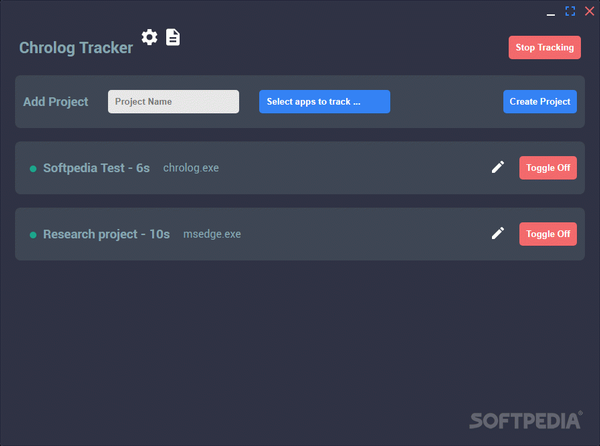The image size is (600, 446).
Task: Toggle Off the Softpedia Test project
Action: (x=548, y=168)
